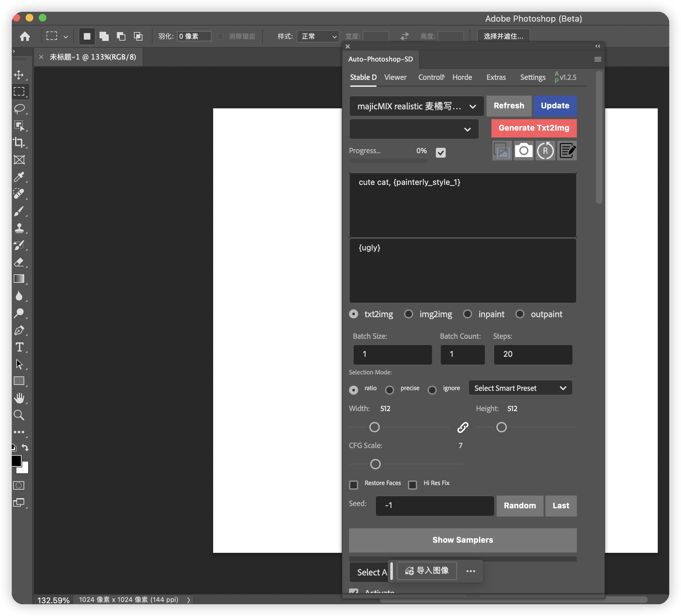Select the History Brush tool

coord(19,245)
